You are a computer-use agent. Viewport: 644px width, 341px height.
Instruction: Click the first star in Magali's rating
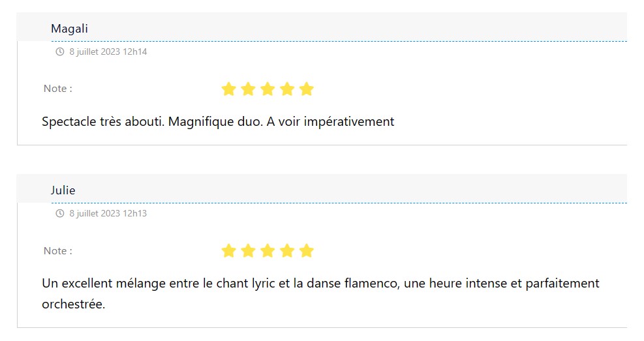228,89
